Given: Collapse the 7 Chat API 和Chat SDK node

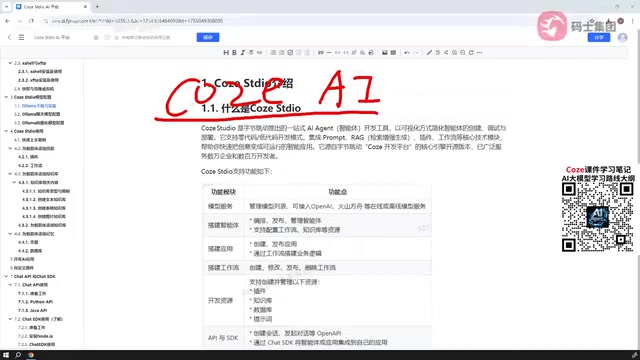Looking at the screenshot, I should pos(6,276).
